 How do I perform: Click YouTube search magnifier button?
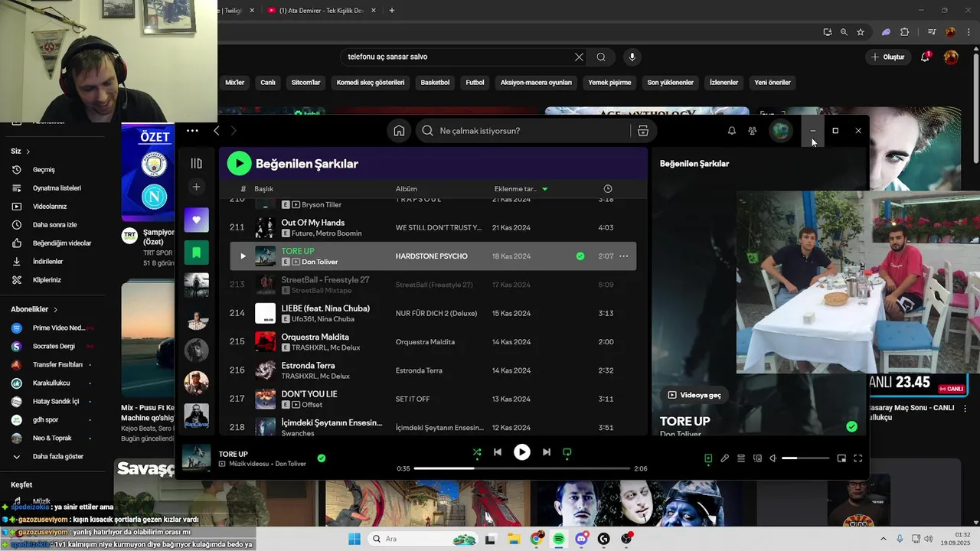(601, 57)
